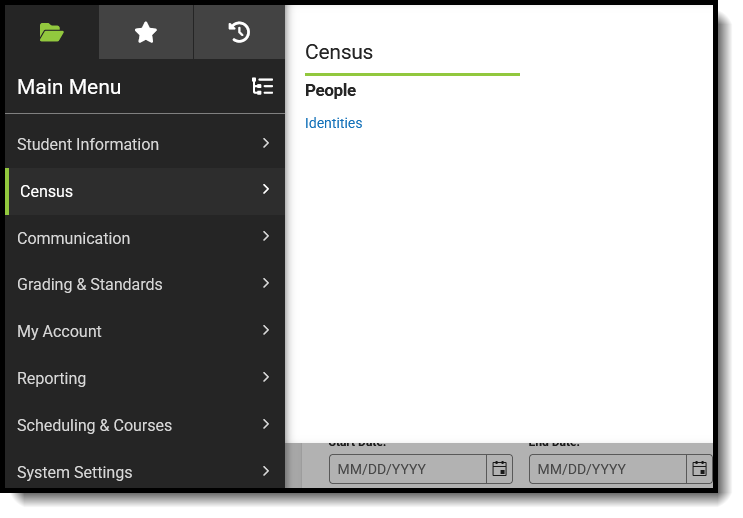Viewport: 743px width, 518px height.
Task: Open the Reporting menu item
Action: 145,378
